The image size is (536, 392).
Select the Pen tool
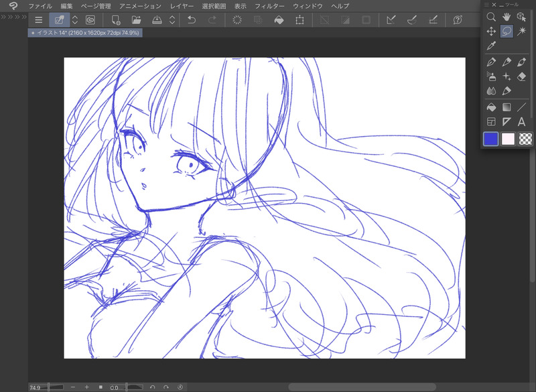coord(491,62)
